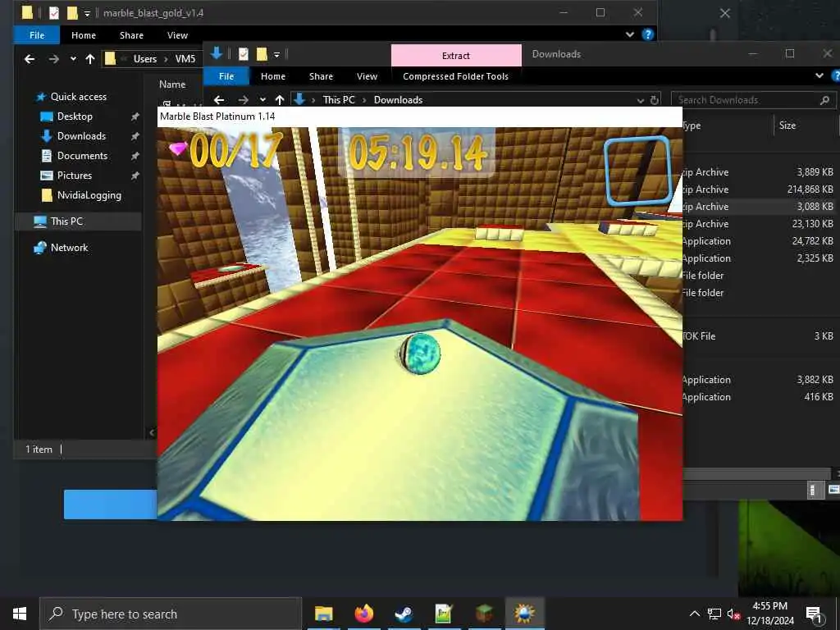Open Share tab in Downloads window

[321, 76]
